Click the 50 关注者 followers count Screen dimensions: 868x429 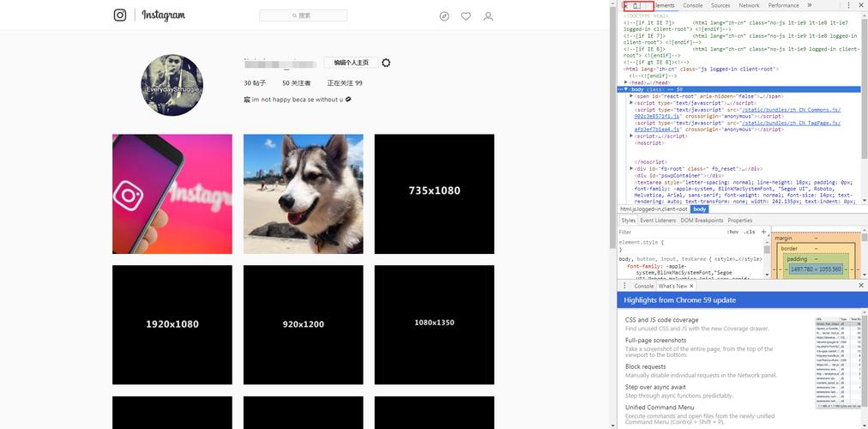coord(296,83)
